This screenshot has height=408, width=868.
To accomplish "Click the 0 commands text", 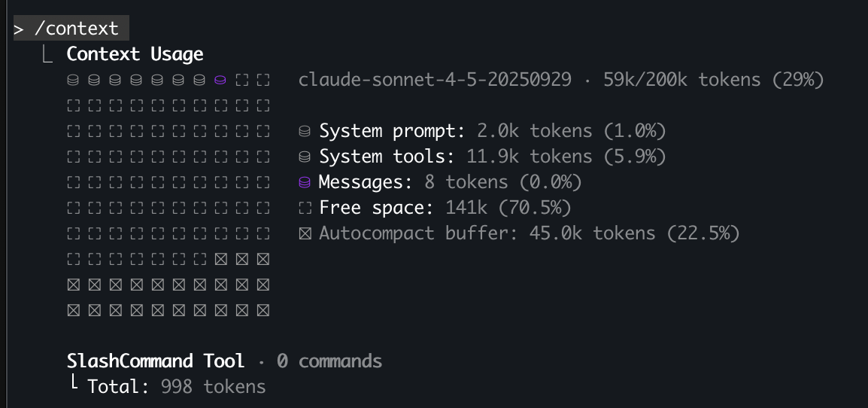I will 329,361.
